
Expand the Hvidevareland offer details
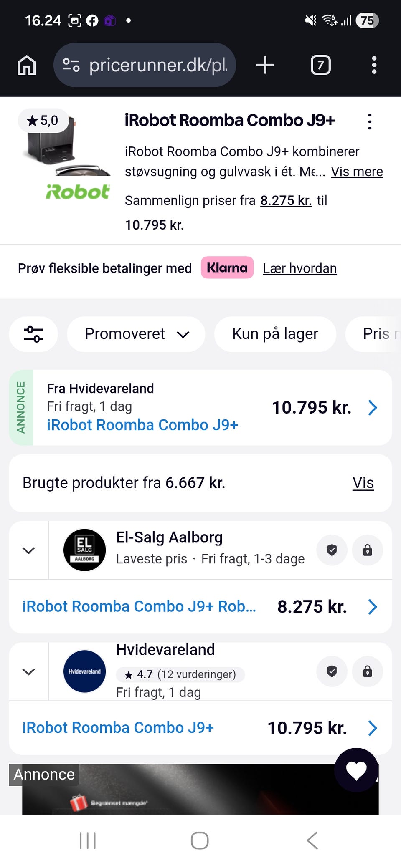click(x=28, y=672)
